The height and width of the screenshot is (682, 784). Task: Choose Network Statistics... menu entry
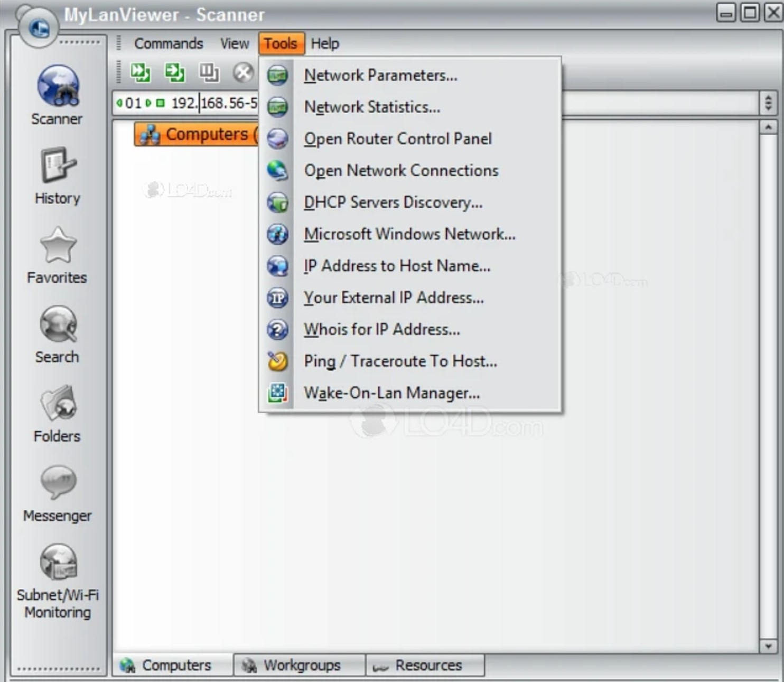(x=409, y=107)
